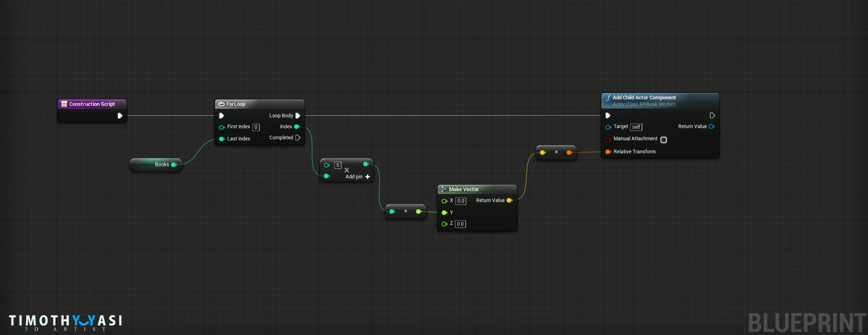Viewport: 868px width, 335px height.
Task: Select the Make Vector node title
Action: [x=464, y=189]
